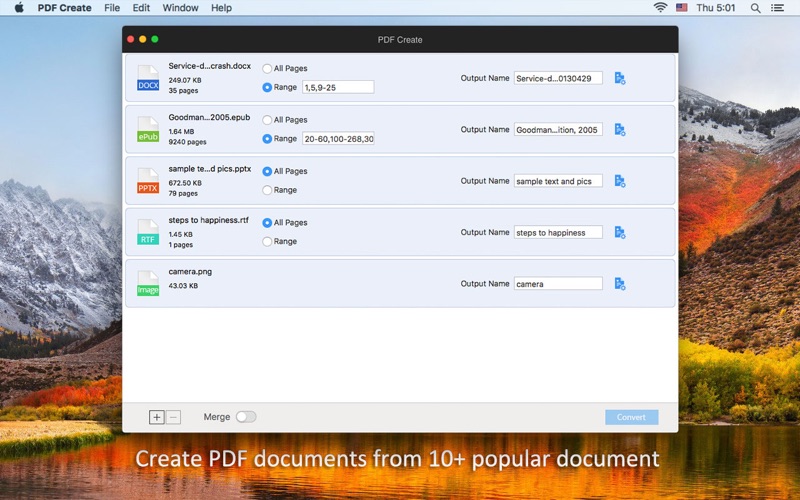Add a file with the plus button

[x=157, y=417]
